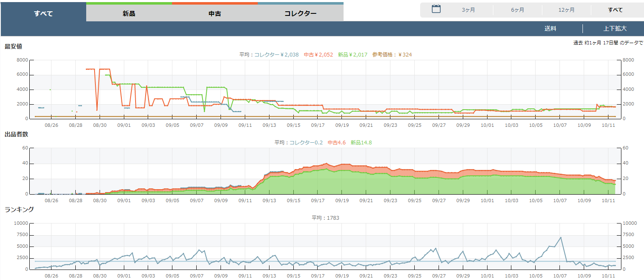Switch to the コレクター tab
Screen dimensions: 644x280
[300, 13]
